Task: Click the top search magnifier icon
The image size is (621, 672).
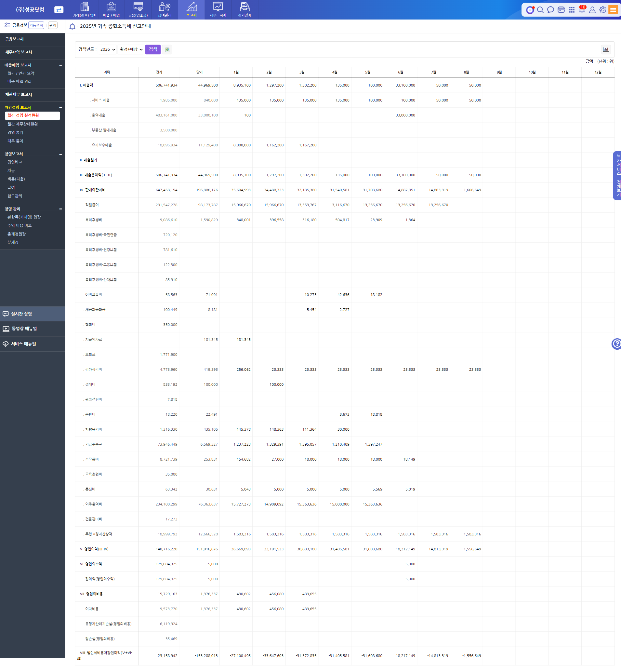Action: tap(540, 10)
